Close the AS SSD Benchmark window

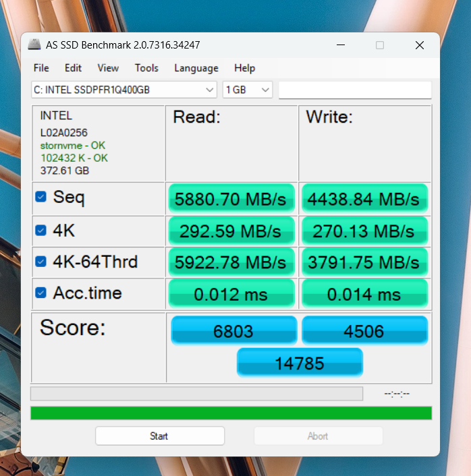click(420, 45)
